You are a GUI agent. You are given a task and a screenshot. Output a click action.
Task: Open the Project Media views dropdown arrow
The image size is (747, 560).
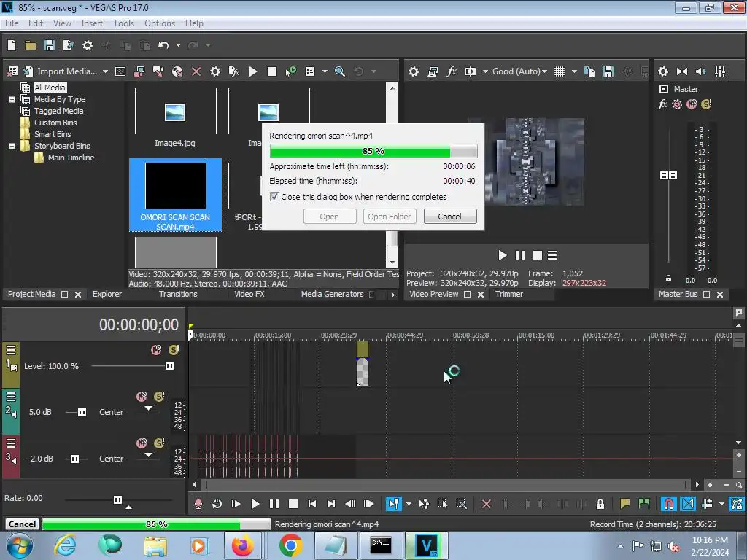tap(325, 71)
